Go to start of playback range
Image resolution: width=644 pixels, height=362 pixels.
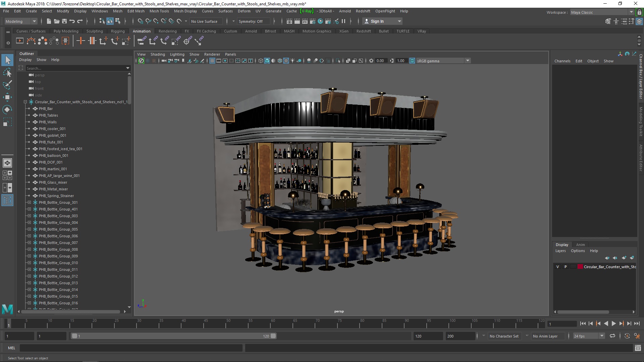click(x=583, y=323)
